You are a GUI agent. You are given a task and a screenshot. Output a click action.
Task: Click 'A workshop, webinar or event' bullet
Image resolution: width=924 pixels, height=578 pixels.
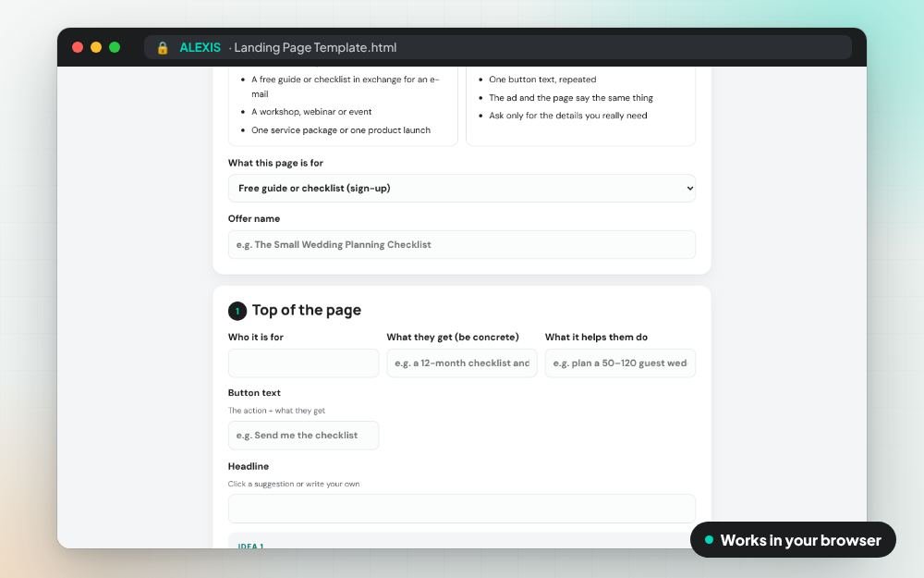[311, 112]
